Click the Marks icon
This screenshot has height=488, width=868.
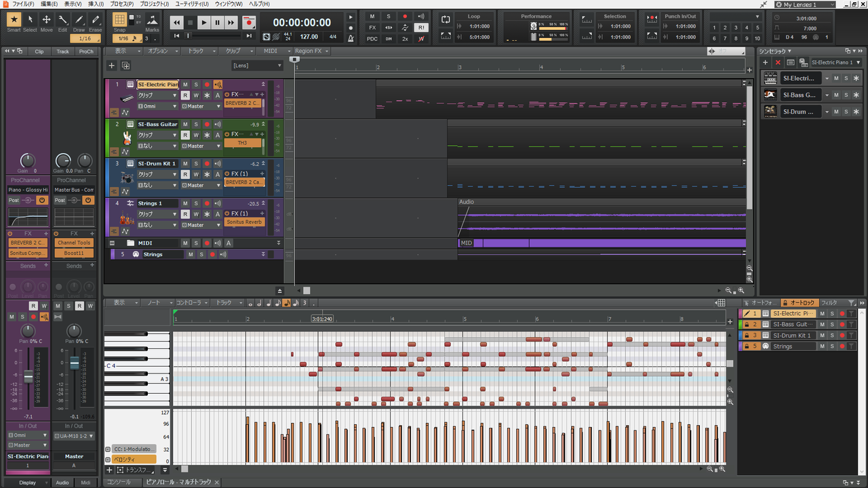152,20
